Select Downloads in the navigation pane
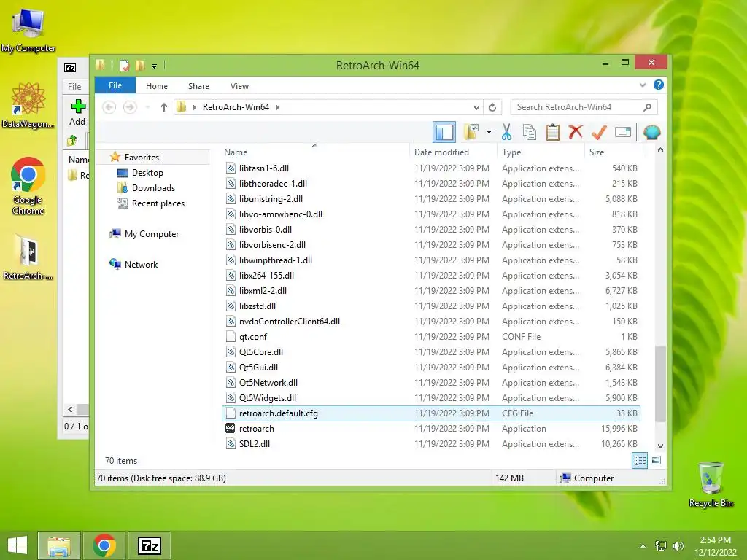 (x=153, y=187)
